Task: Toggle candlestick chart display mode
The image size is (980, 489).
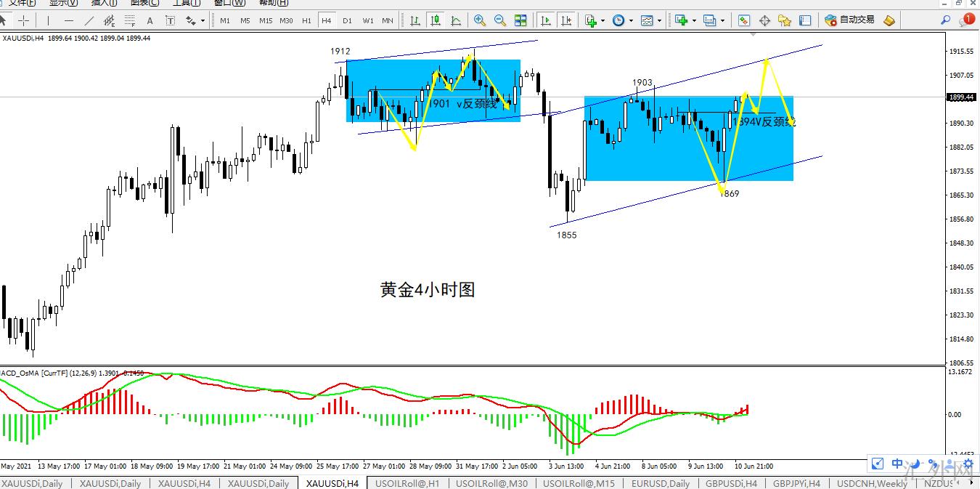Action: pyautogui.click(x=436, y=20)
